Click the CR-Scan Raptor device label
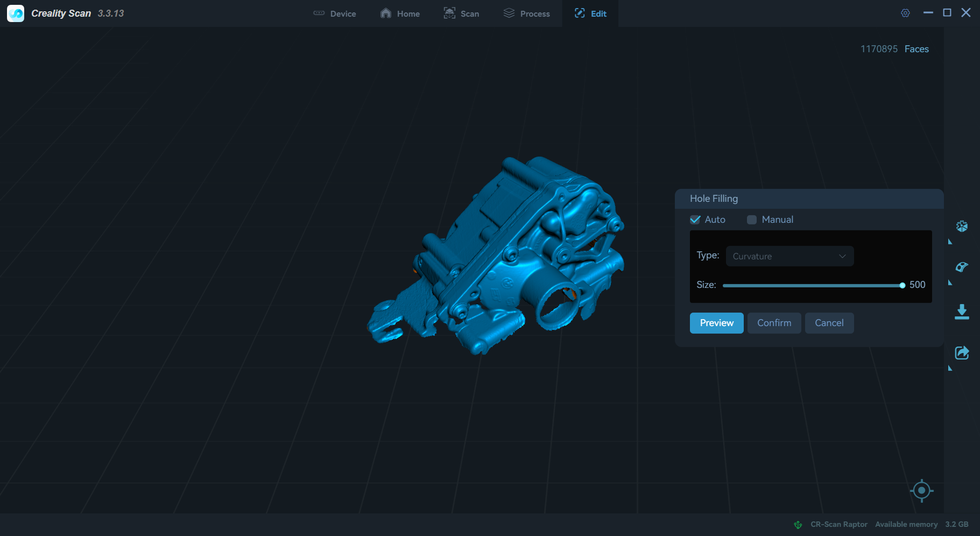Screen dimensions: 980x536 coord(839,524)
